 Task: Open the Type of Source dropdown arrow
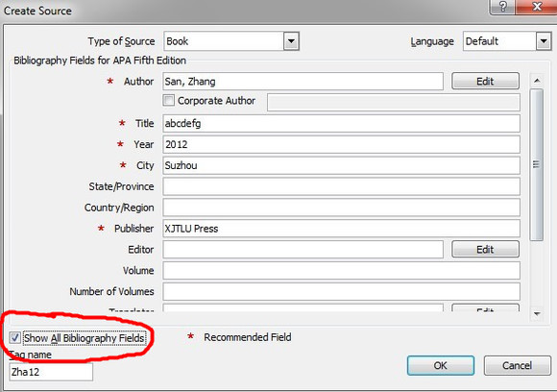[x=291, y=41]
